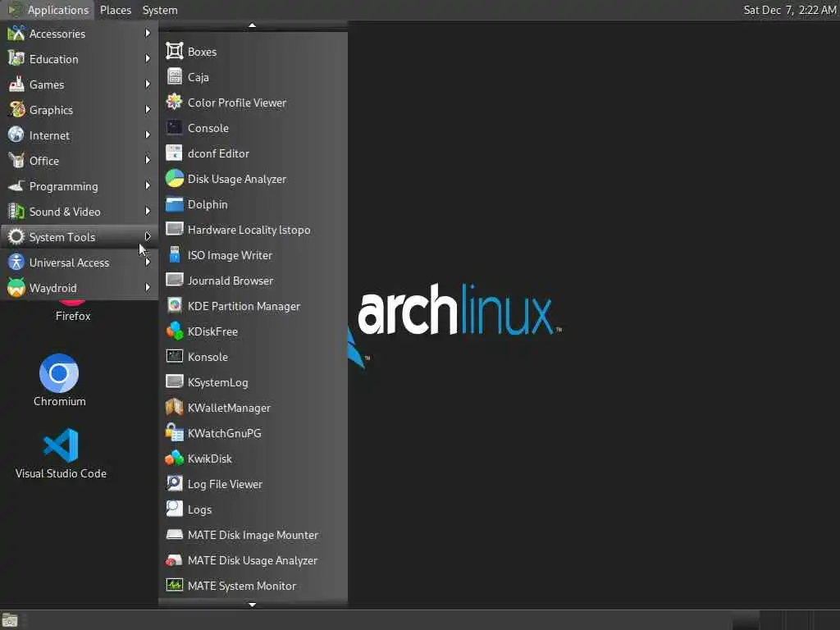
Task: Select Universal Access category
Action: click(80, 262)
